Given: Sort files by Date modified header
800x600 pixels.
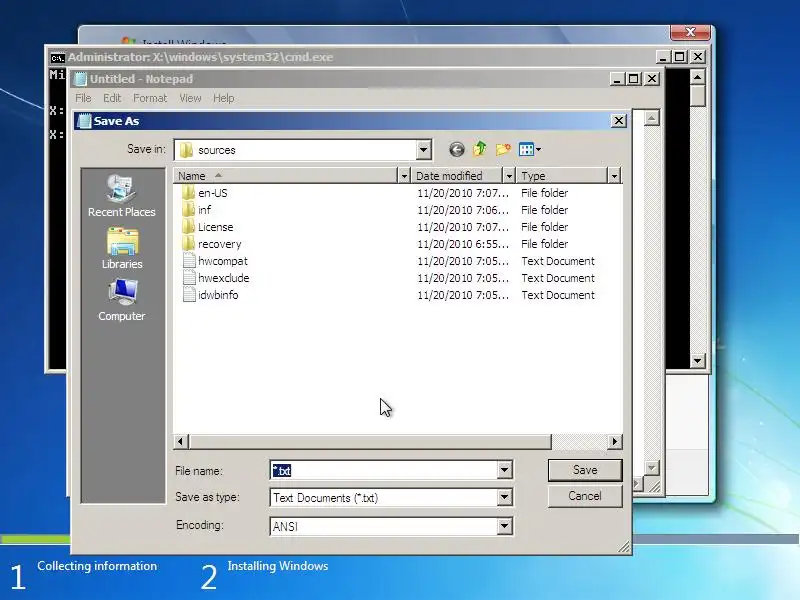Looking at the screenshot, I should point(457,176).
